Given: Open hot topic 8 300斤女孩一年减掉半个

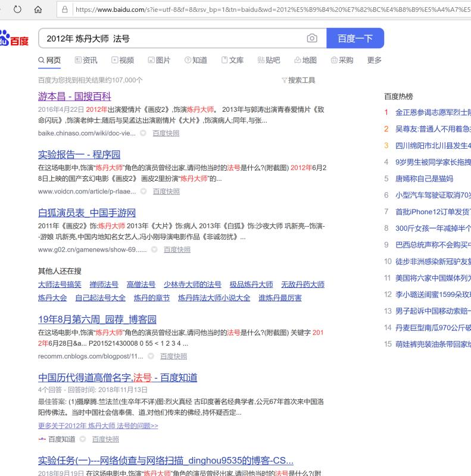Looking at the screenshot, I should click(x=433, y=228).
